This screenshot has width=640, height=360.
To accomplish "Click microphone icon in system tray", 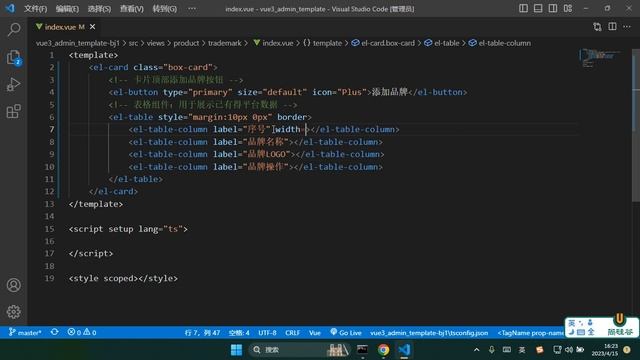I will coord(491,350).
